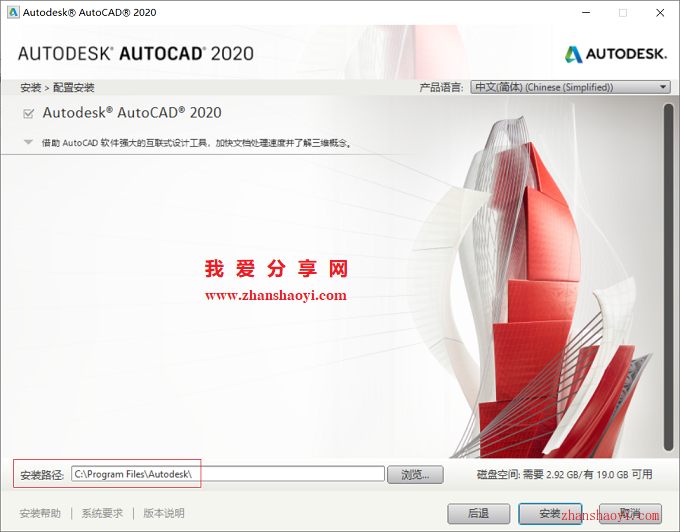Click the 配置安装 breadcrumb text
The width and height of the screenshot is (680, 532).
click(x=74, y=88)
